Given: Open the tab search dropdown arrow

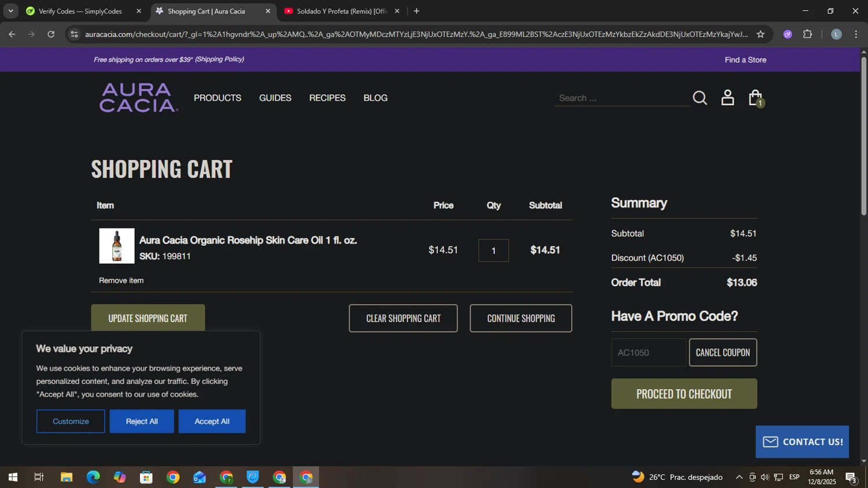Looking at the screenshot, I should coord(10,11).
